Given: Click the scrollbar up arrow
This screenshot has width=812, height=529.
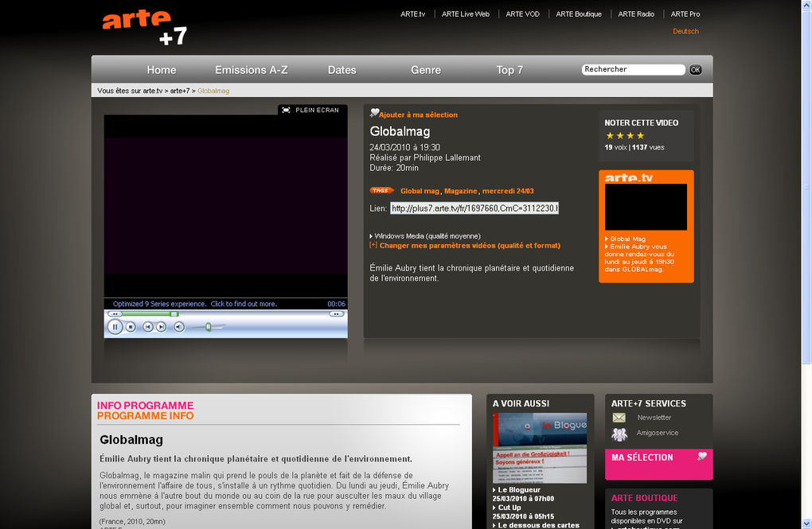Looking at the screenshot, I should pos(806,4).
